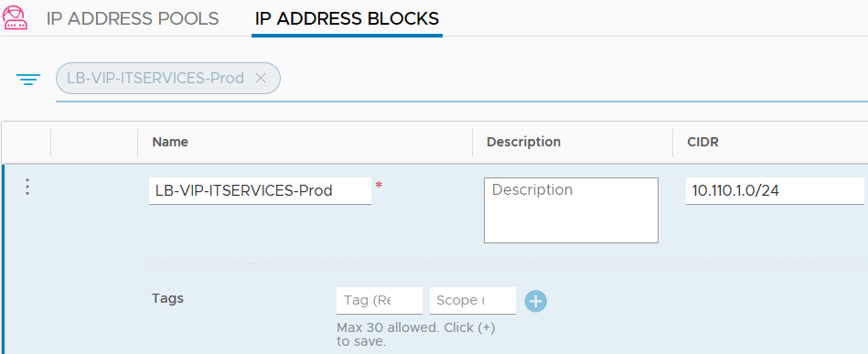Focus the Description text area
Screen dimensions: 868x354
click(571, 210)
